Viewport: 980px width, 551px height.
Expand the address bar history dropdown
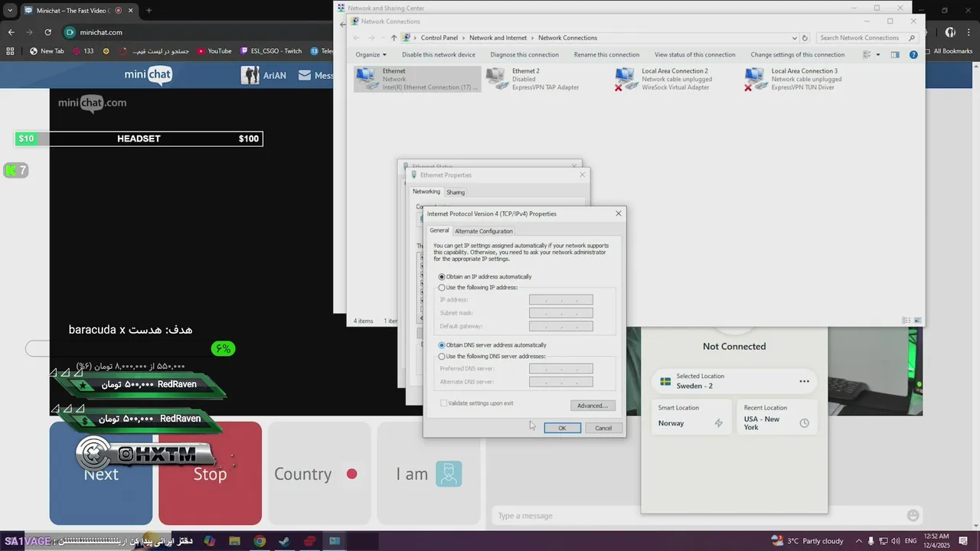tap(795, 37)
